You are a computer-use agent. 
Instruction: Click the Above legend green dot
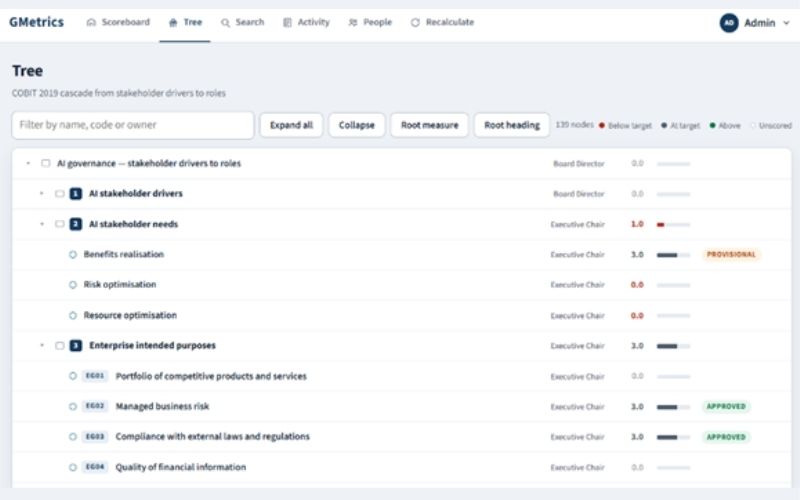tap(713, 126)
